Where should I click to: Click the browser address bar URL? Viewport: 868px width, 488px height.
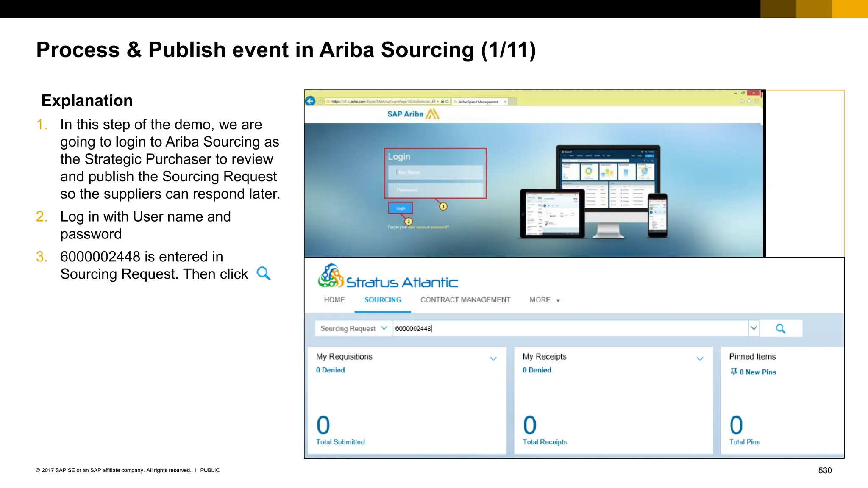click(381, 101)
